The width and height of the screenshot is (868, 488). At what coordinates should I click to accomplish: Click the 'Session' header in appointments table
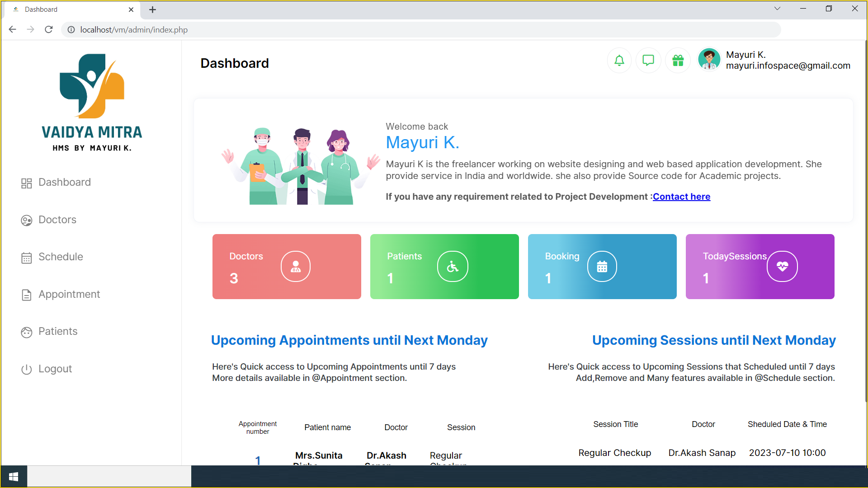click(461, 427)
